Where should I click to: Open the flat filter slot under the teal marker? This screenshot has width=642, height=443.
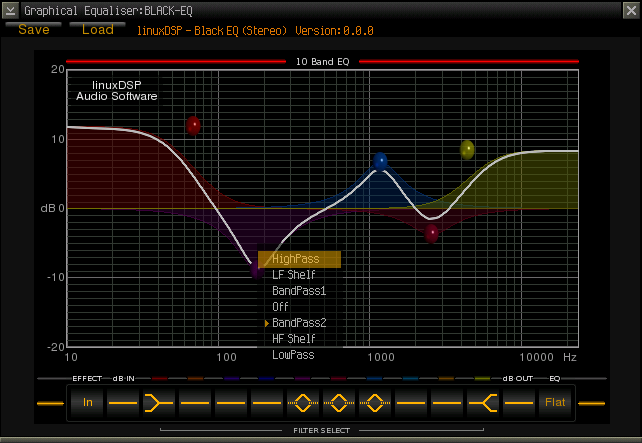411,403
